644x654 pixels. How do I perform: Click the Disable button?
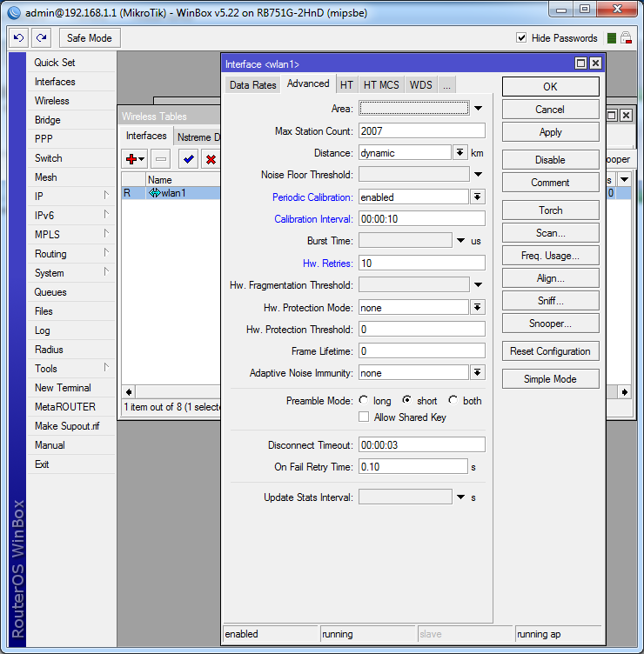point(551,160)
